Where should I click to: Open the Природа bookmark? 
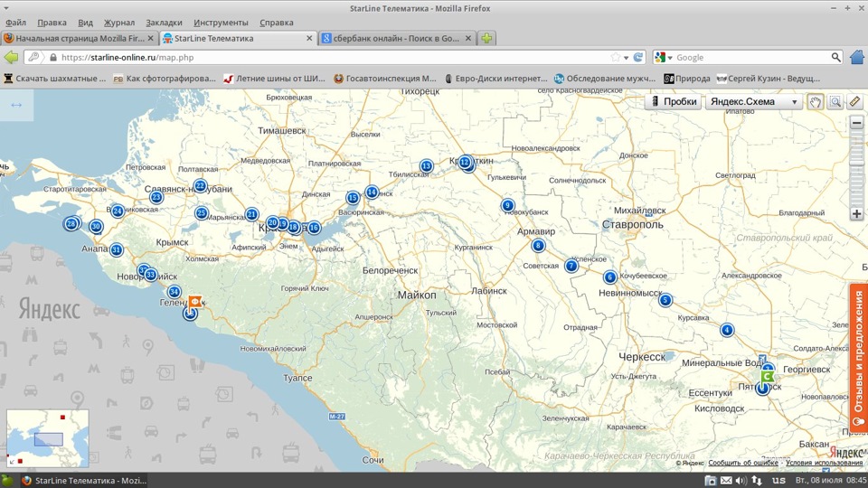pyautogui.click(x=687, y=79)
